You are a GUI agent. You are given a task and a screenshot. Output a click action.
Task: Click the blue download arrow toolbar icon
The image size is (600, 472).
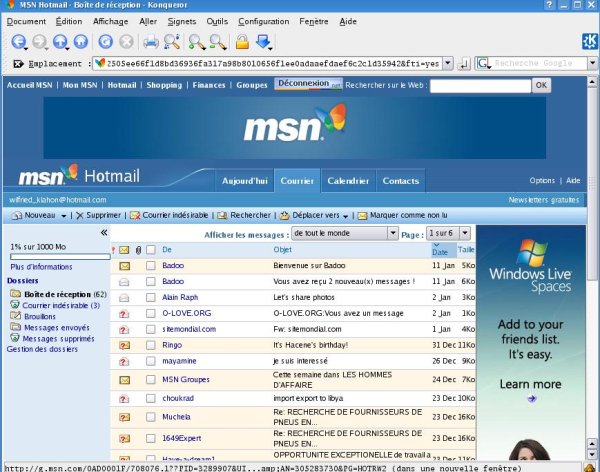click(x=263, y=42)
